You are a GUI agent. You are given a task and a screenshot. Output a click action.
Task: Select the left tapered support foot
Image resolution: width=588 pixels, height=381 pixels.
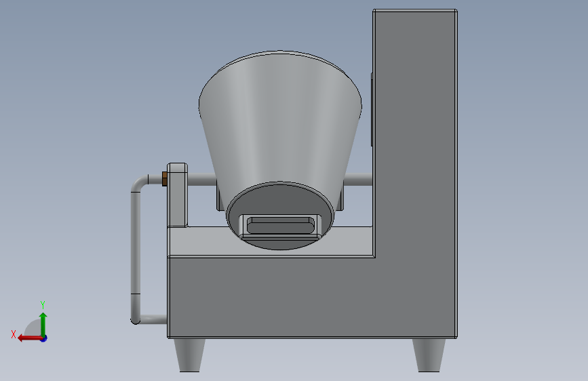pos(190,355)
